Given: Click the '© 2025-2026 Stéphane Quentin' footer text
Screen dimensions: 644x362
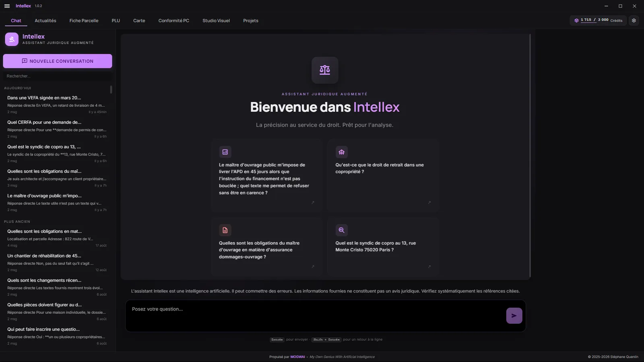Looking at the screenshot, I should [613, 357].
